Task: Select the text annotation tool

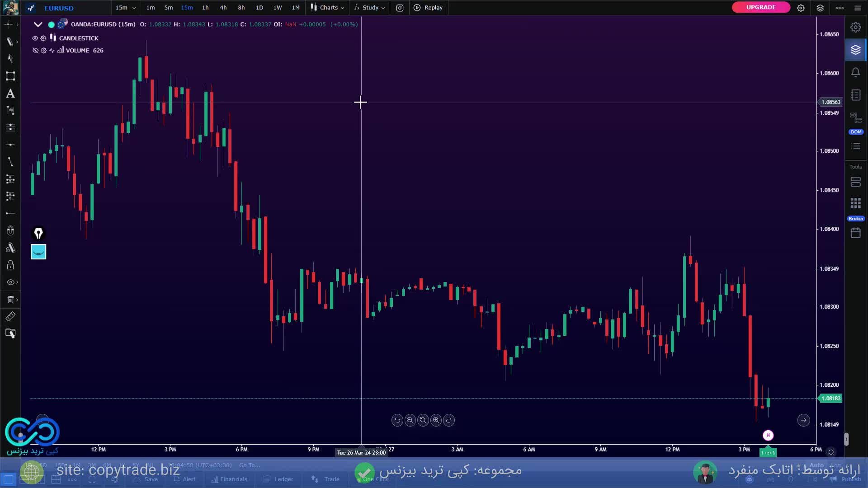Action: pos(10,94)
